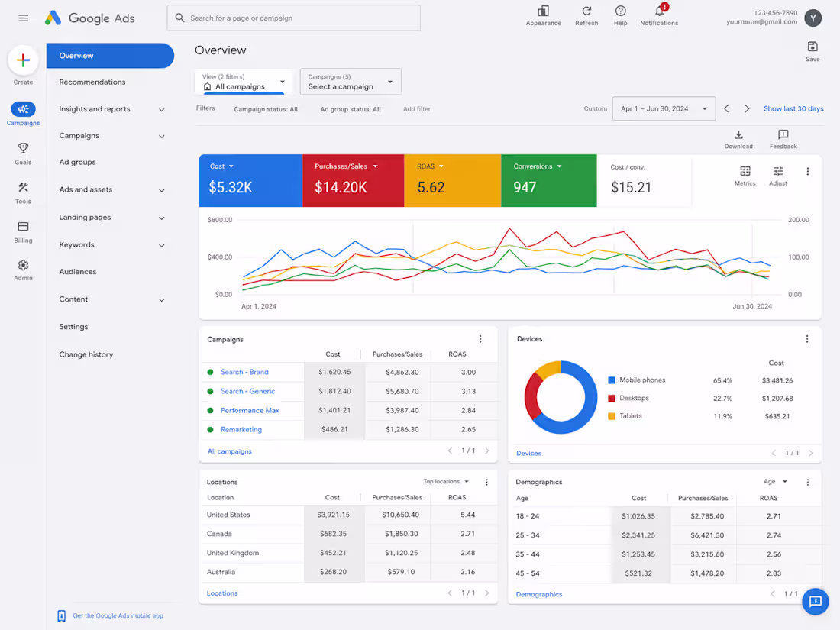Open Change history in sidebar
This screenshot has width=840, height=630.
(x=86, y=354)
